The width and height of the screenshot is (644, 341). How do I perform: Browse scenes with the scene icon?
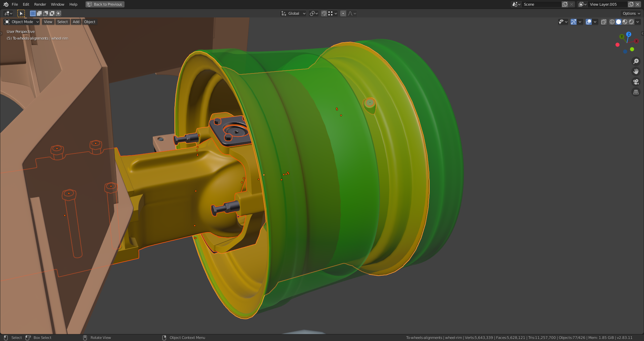(x=516, y=4)
